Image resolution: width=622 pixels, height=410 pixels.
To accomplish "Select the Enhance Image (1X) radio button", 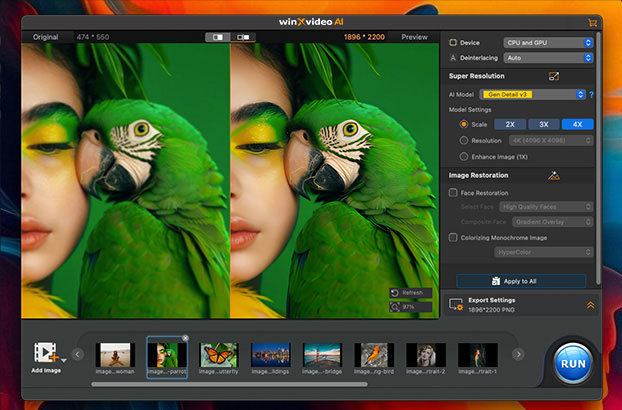I will tap(463, 156).
